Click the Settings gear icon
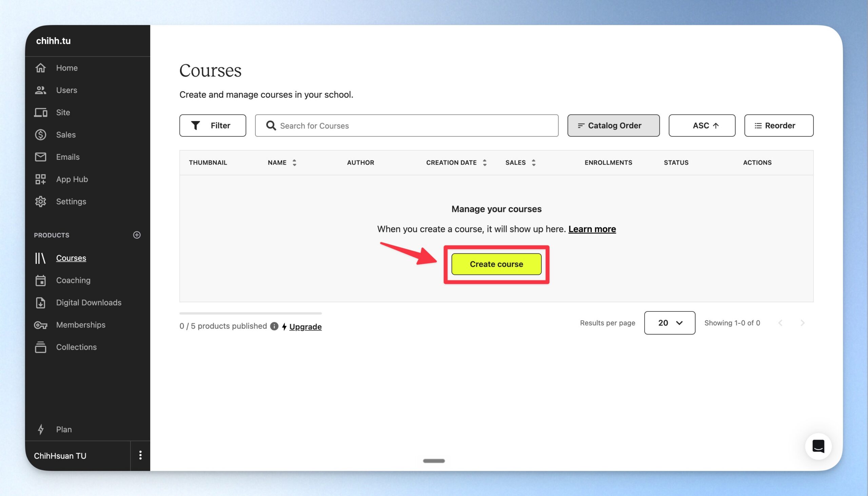 (x=40, y=201)
